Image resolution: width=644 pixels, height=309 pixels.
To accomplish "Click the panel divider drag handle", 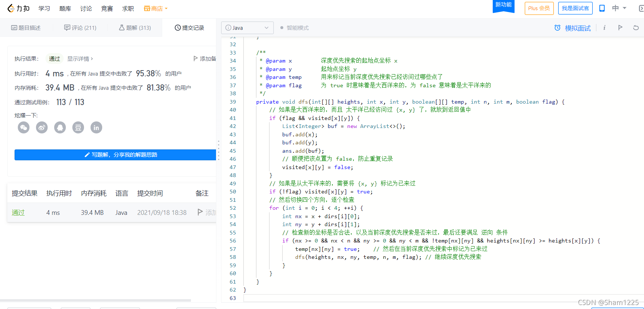I will (x=219, y=151).
